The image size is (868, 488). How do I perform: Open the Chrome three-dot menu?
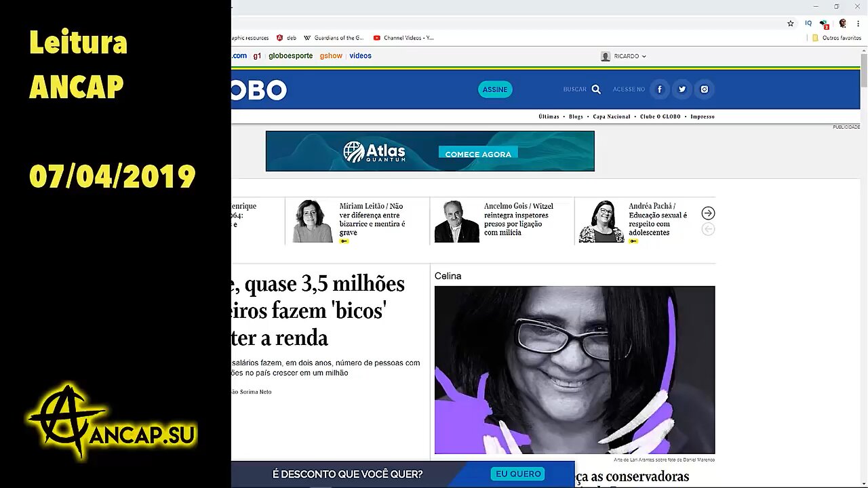point(858,23)
